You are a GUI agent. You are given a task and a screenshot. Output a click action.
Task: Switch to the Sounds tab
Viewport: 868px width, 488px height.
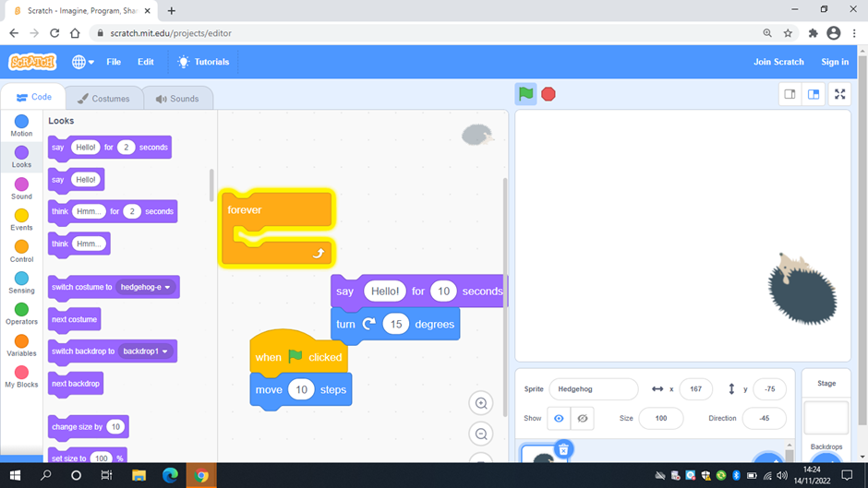pyautogui.click(x=177, y=99)
